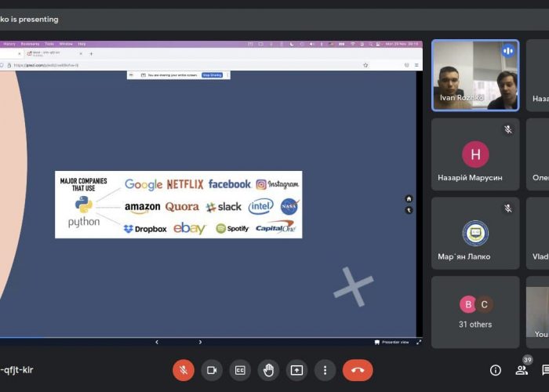Viewport: 549px width, 392px height.
Task: Enter fullscreen with the Prezi expand icon
Action: pos(418,342)
